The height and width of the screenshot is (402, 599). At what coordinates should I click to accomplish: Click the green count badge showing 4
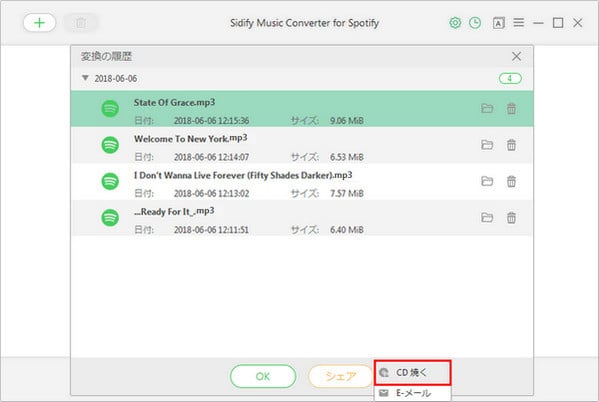click(x=510, y=78)
